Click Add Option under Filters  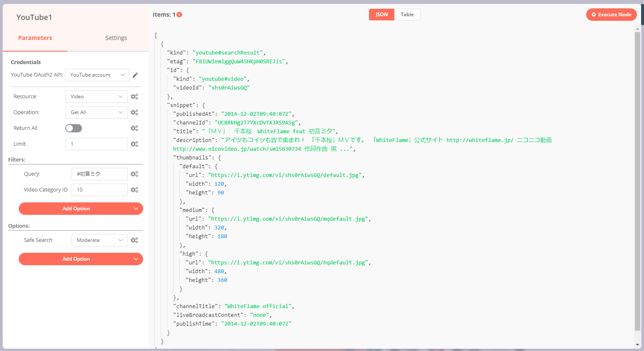pyautogui.click(x=81, y=209)
